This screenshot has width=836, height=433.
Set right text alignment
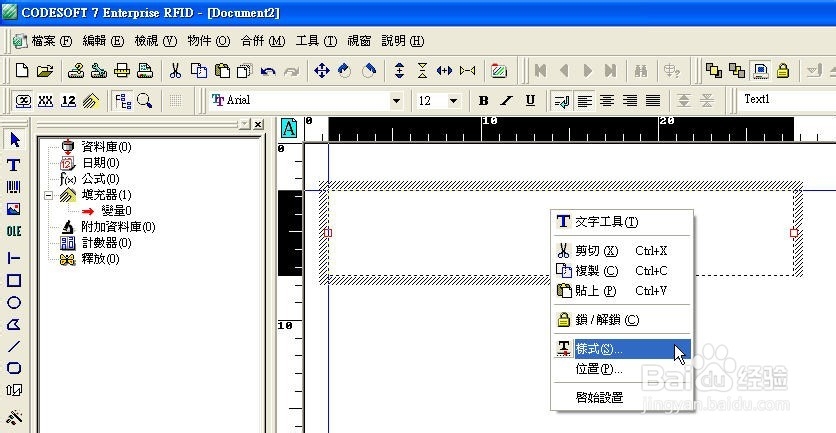pyautogui.click(x=630, y=100)
